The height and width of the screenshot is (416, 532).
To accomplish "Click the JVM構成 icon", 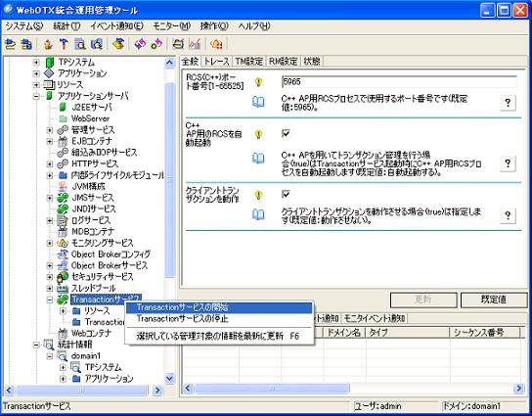I will pos(63,186).
